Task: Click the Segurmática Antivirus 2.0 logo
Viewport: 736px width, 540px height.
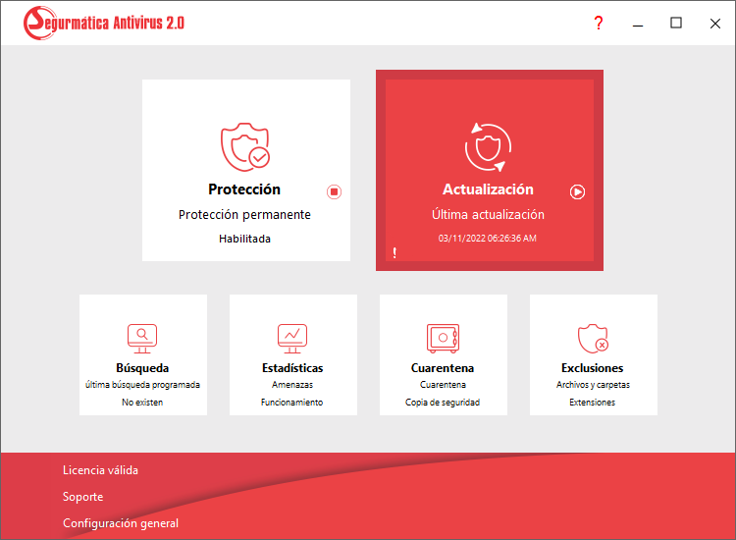Action: [104, 23]
